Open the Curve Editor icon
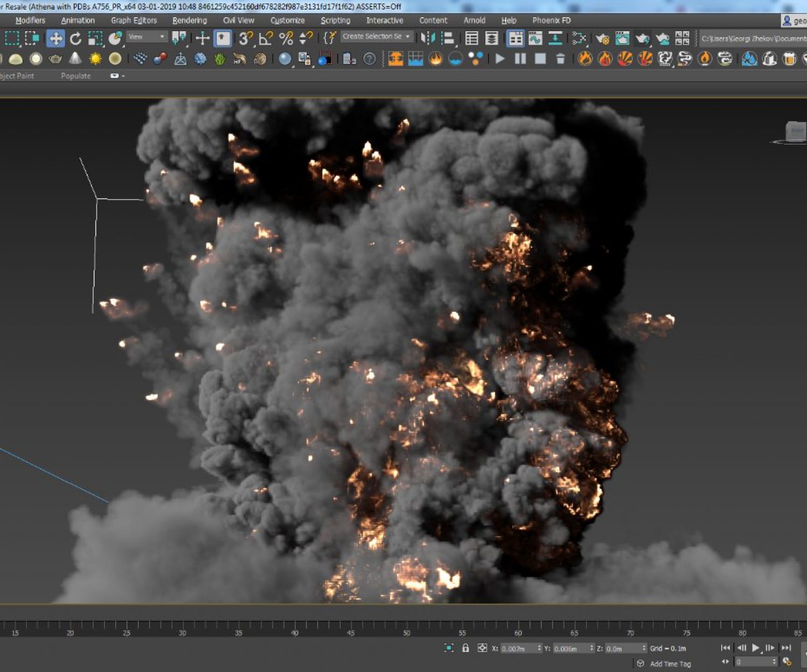 point(535,38)
